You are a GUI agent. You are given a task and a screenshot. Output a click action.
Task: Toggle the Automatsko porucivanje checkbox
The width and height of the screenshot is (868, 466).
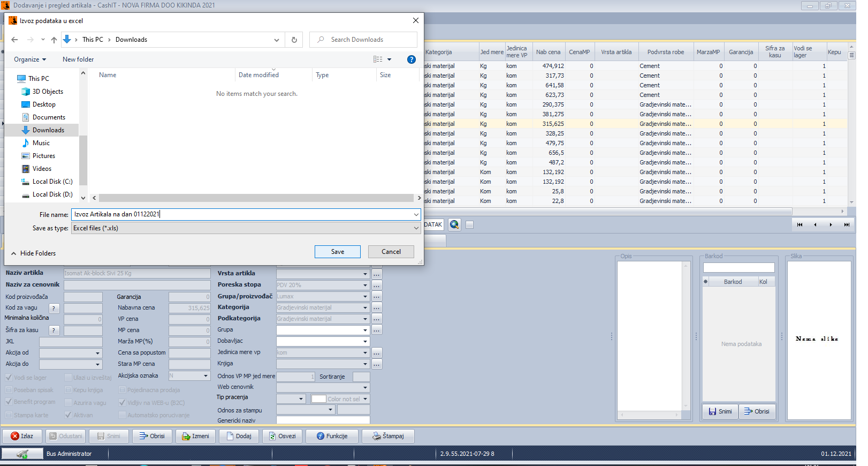122,415
